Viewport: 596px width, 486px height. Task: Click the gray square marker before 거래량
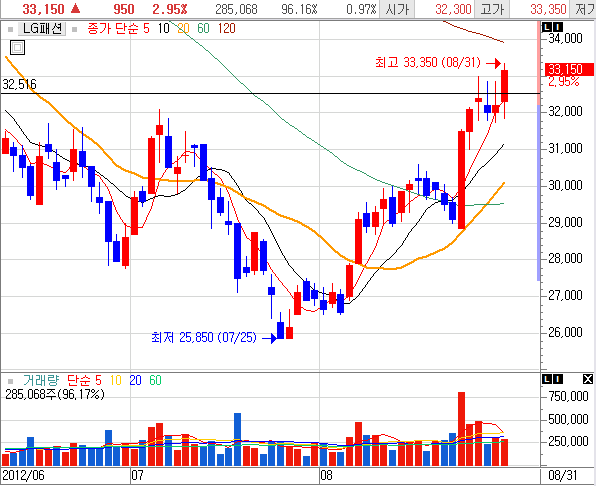(x=10, y=381)
